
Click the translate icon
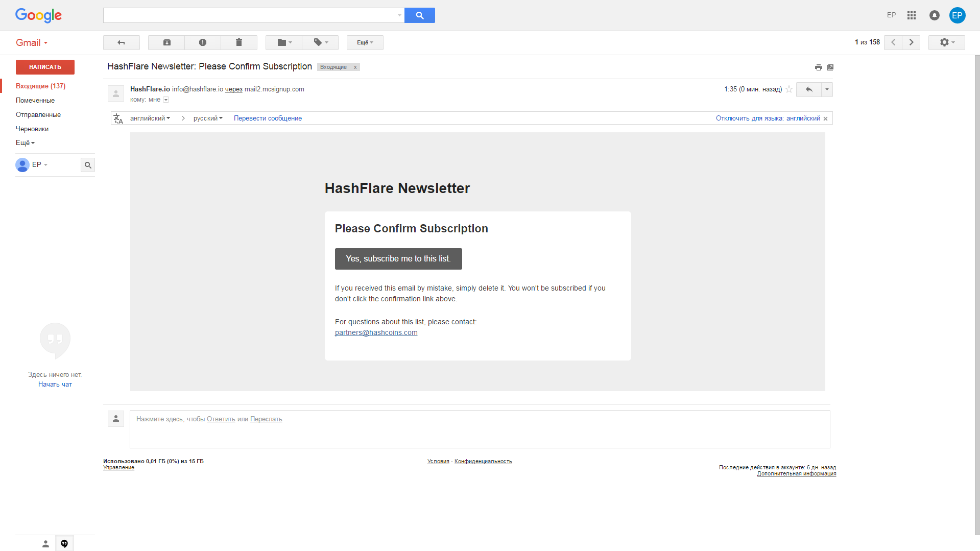click(118, 118)
